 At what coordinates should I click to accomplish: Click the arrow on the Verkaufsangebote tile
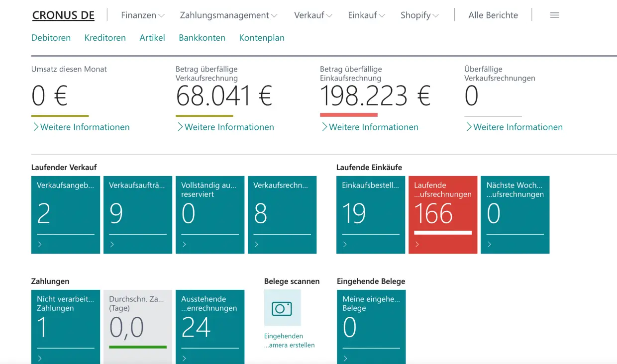pos(40,244)
